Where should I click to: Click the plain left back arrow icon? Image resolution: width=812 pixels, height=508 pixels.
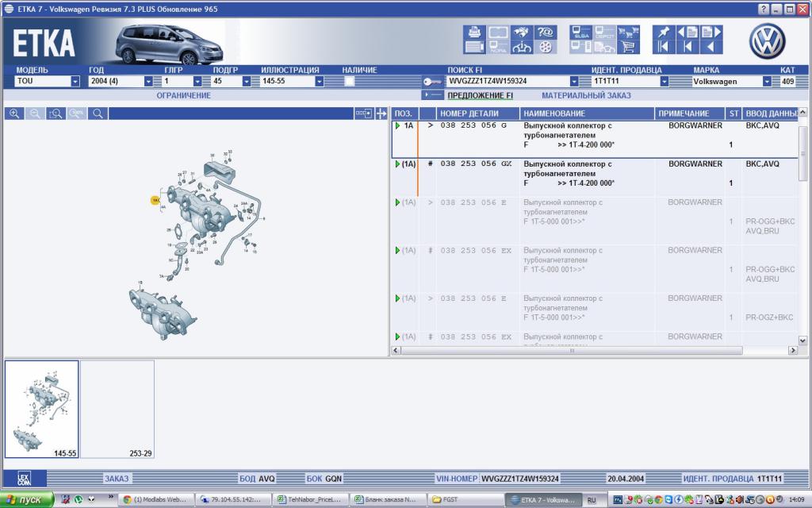[711, 47]
